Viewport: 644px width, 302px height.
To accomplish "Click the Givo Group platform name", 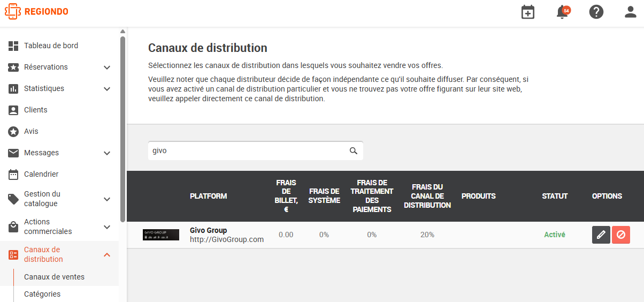I will click(209, 230).
